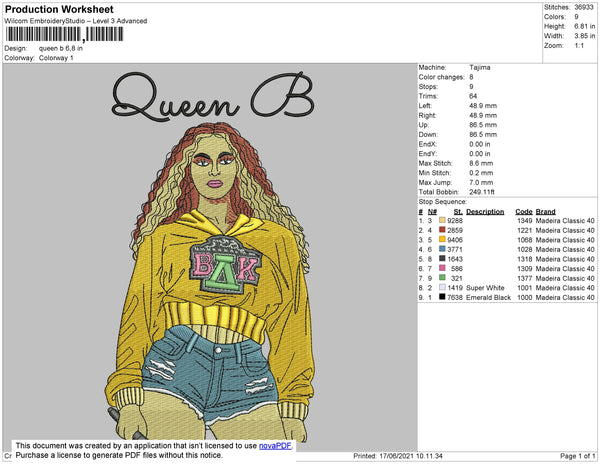Image resolution: width=600 pixels, height=464 pixels.
Task: Select the blue swatch for code 1028
Action: [x=442, y=249]
